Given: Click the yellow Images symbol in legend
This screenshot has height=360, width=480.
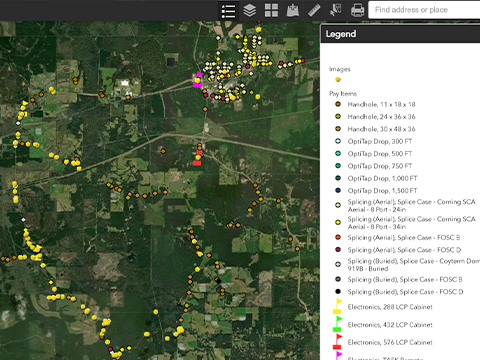Looking at the screenshot, I should coord(338,79).
